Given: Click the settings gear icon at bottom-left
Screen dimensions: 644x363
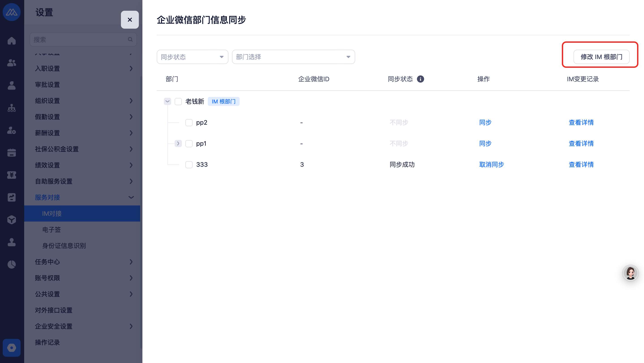Looking at the screenshot, I should tap(11, 348).
